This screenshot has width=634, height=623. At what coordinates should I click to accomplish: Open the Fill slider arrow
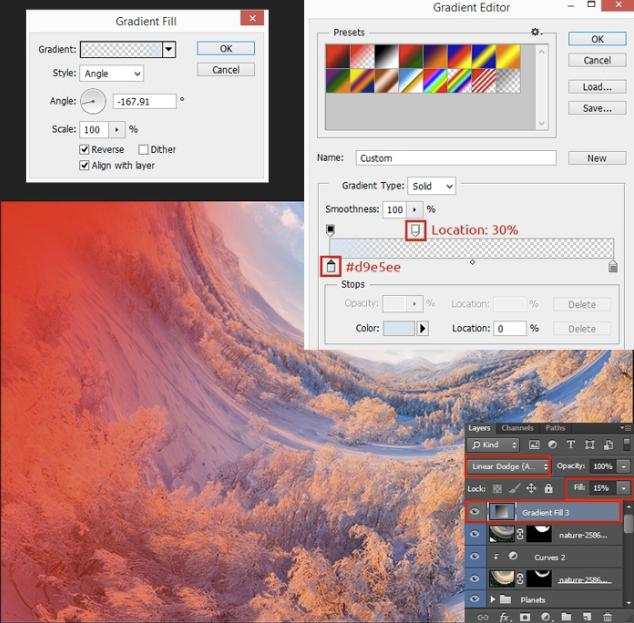coord(624,488)
